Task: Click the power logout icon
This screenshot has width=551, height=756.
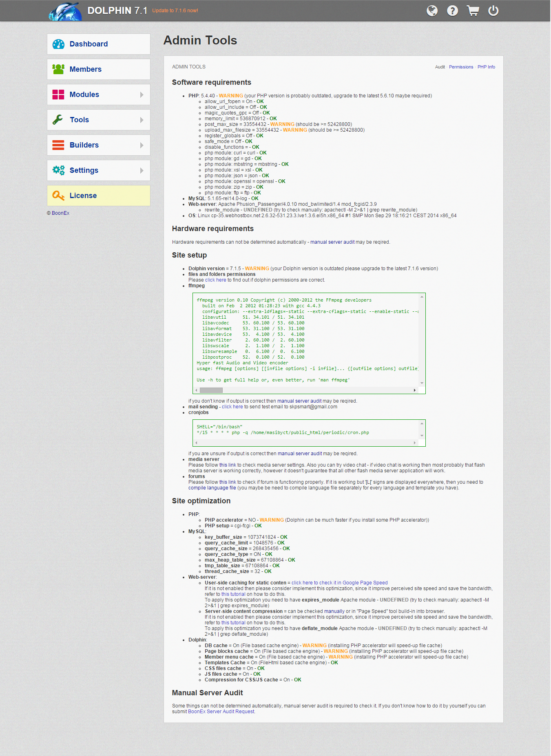Action: click(x=493, y=11)
